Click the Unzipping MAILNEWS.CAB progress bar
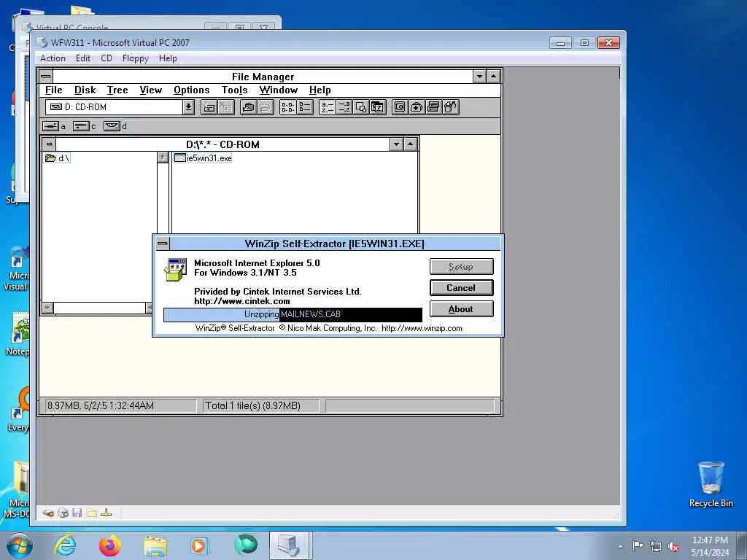 [293, 314]
